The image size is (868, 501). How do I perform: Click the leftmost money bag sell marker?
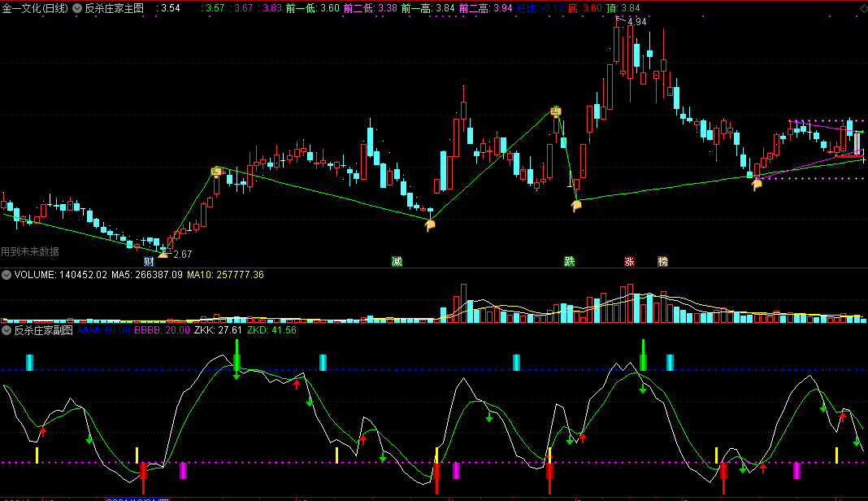click(216, 172)
